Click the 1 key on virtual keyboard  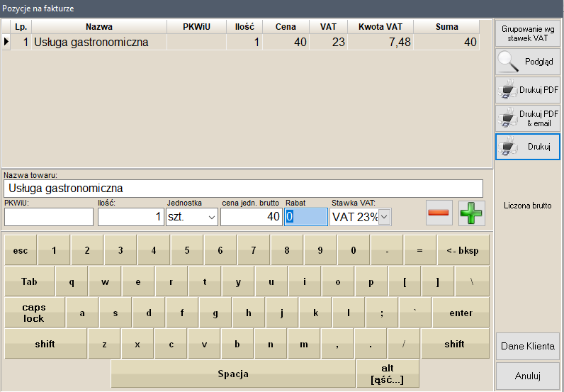(x=54, y=250)
